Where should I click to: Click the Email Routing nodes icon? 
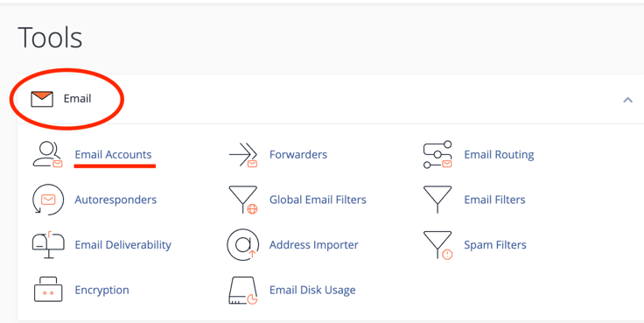(437, 155)
